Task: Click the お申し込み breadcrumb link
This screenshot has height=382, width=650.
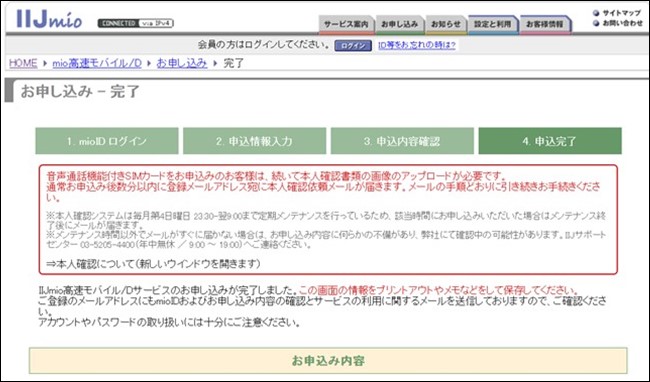Action: tap(182, 63)
